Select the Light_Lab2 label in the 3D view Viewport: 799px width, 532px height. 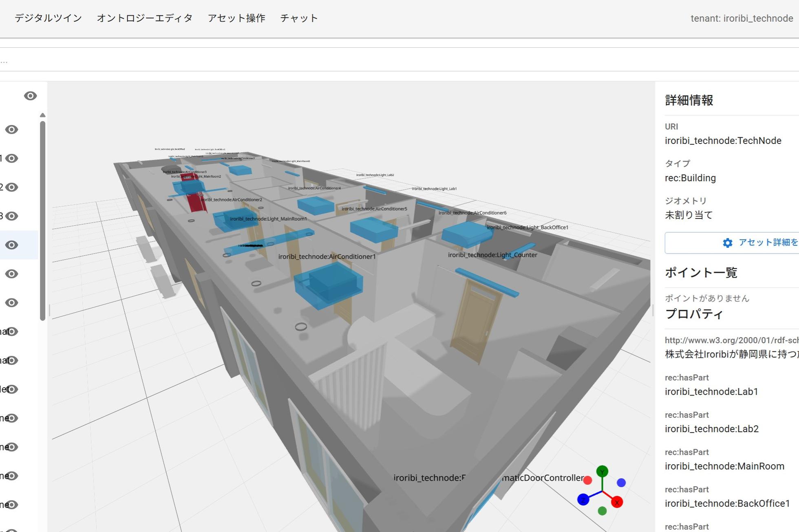pyautogui.click(x=375, y=175)
